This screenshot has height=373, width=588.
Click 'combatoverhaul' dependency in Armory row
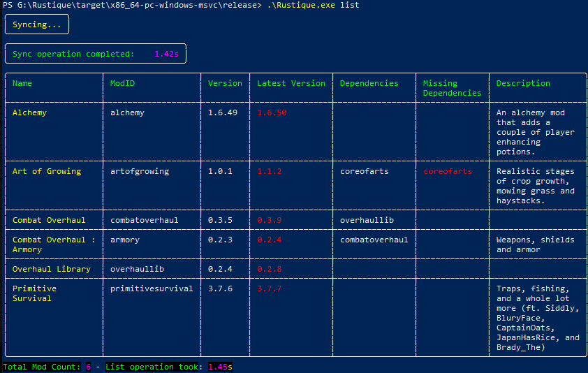click(x=374, y=240)
